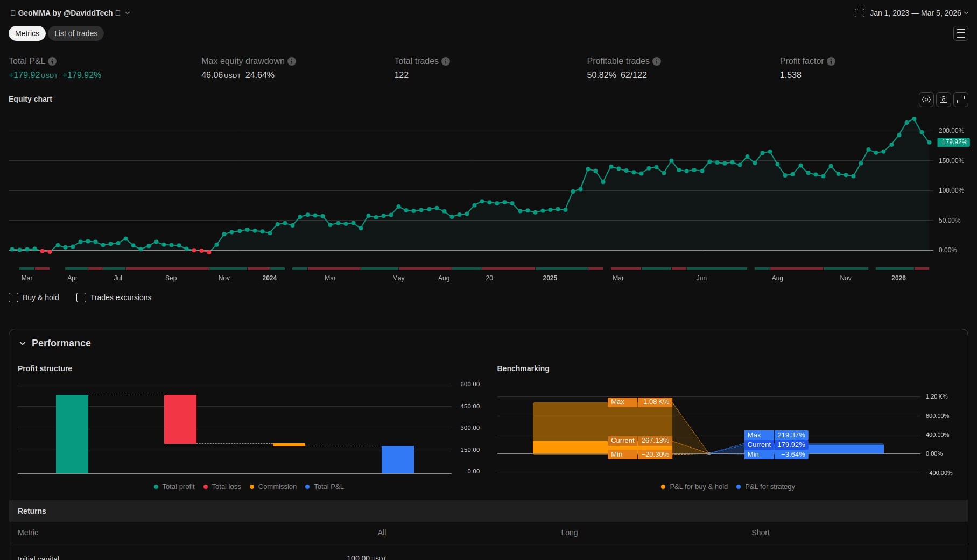Viewport: 977px width, 560px height.
Task: Click the info icon beside Max equity drawdown
Action: [292, 61]
